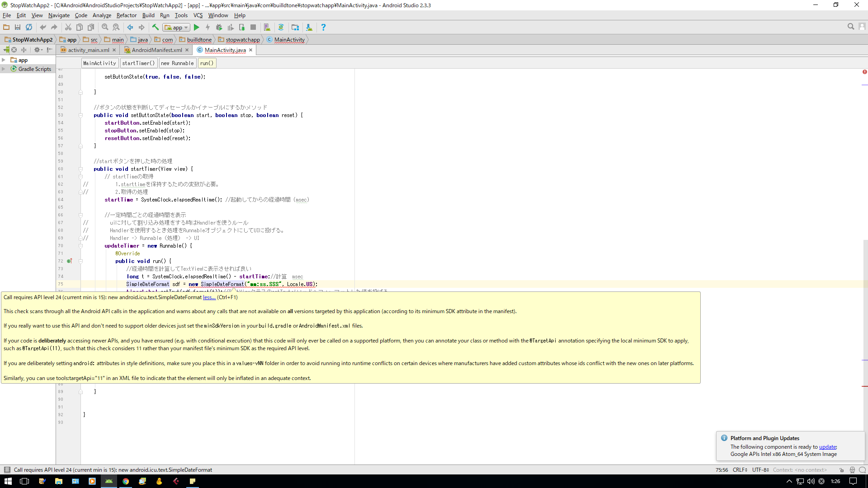Image resolution: width=868 pixels, height=488 pixels.
Task: Open SDK Manager download icon
Action: (x=309, y=28)
